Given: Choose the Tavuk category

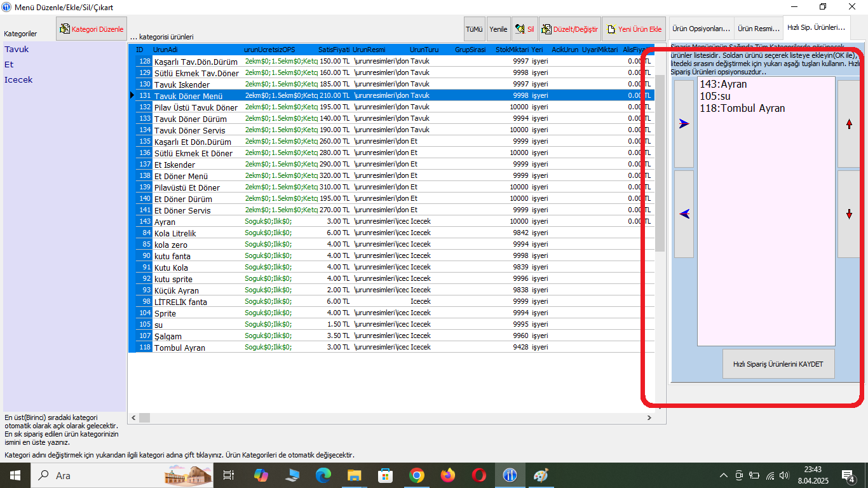Looking at the screenshot, I should (17, 50).
